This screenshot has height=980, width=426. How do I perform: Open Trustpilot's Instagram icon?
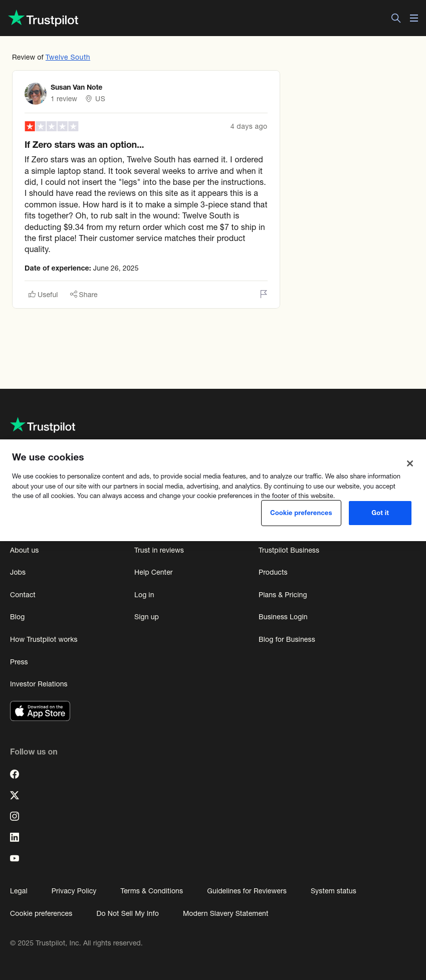pyautogui.click(x=15, y=816)
